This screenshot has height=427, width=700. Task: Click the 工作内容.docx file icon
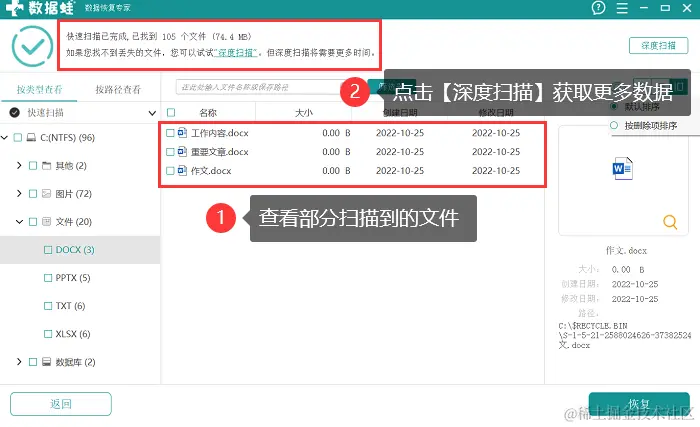(x=182, y=133)
